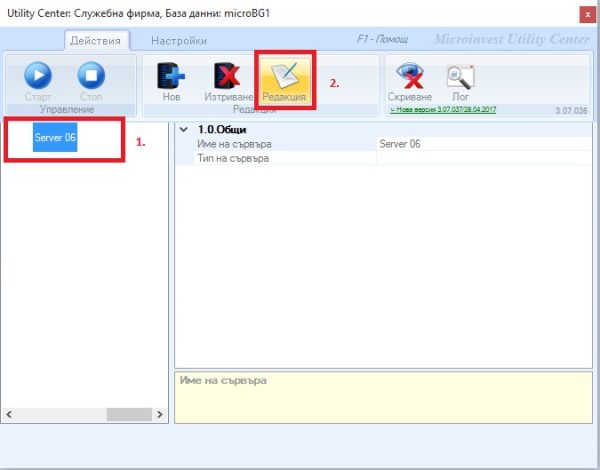Click the right arrow of the horizontal scrollbar
Image resolution: width=600 pixels, height=470 pixels.
click(160, 414)
